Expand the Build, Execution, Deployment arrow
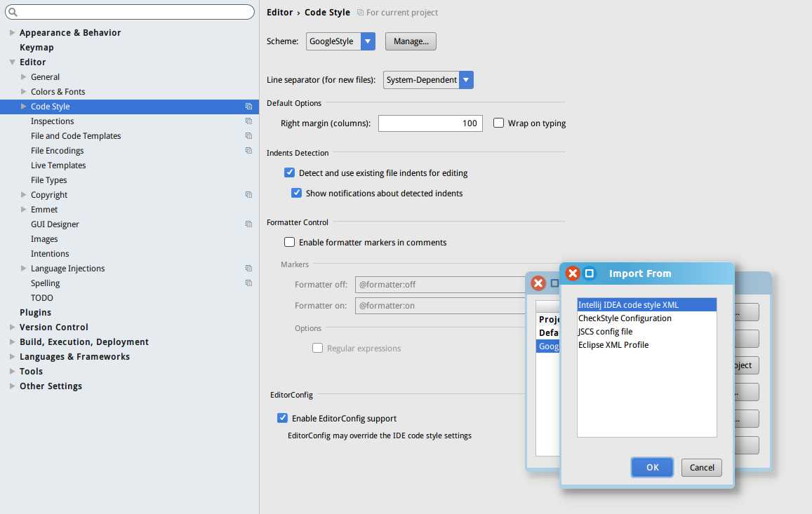 pyautogui.click(x=12, y=342)
